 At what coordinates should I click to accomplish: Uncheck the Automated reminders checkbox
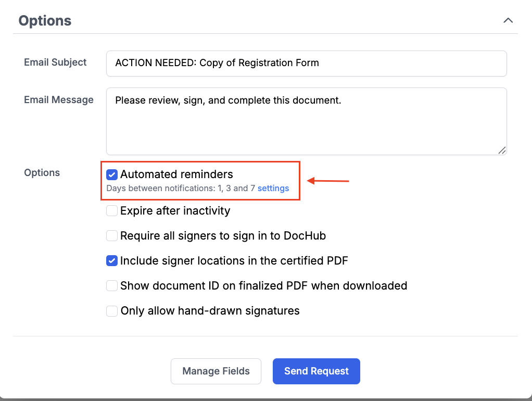coord(112,174)
